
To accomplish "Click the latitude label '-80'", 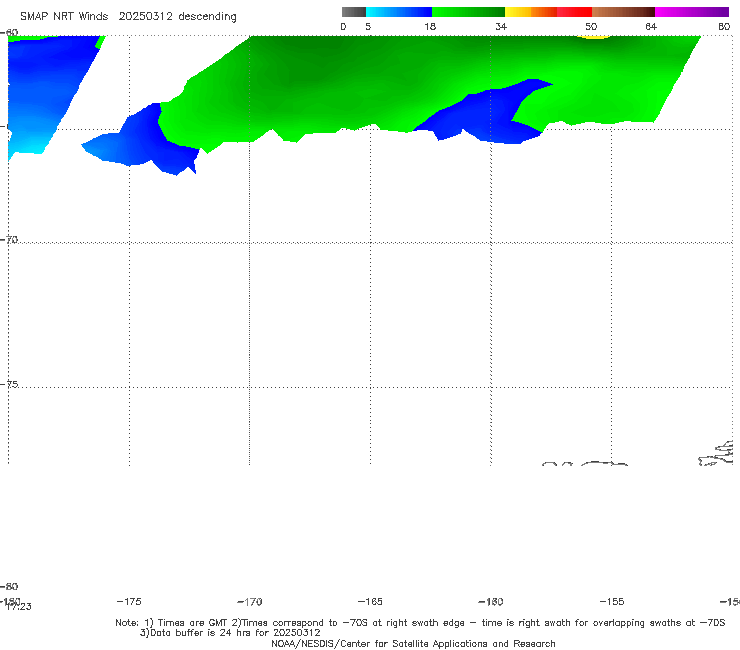I will [9, 586].
